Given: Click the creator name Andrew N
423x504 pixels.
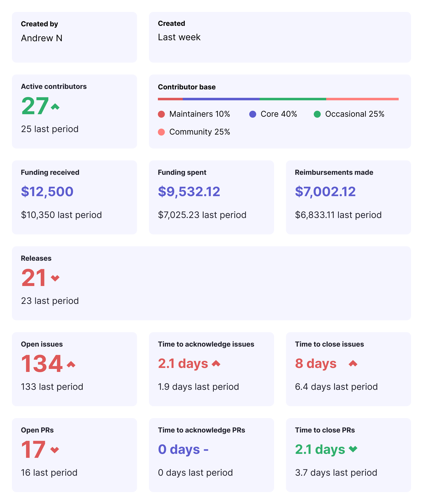Looking at the screenshot, I should pyautogui.click(x=42, y=38).
